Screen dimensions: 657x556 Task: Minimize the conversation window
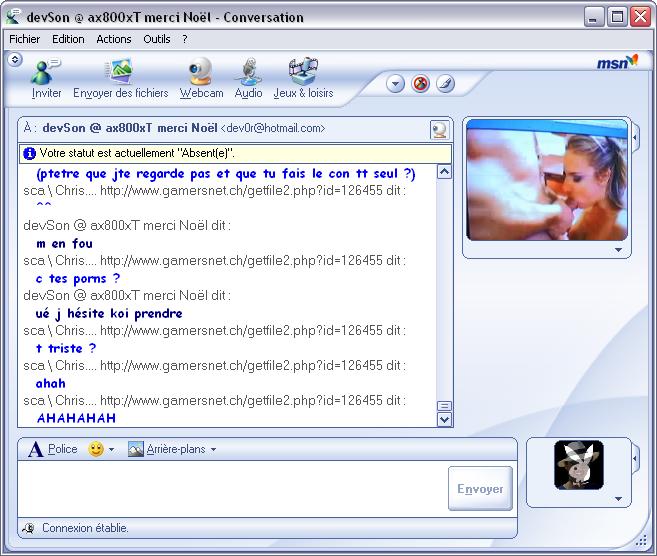(593, 17)
